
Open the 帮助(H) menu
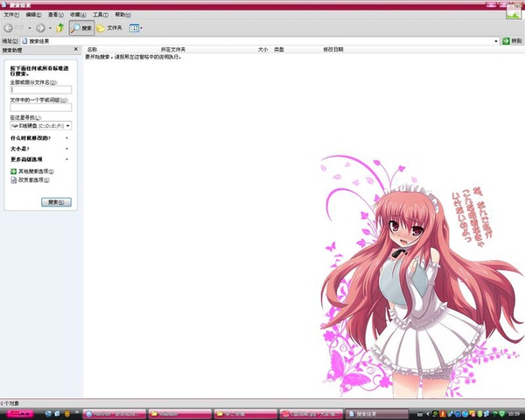point(122,15)
